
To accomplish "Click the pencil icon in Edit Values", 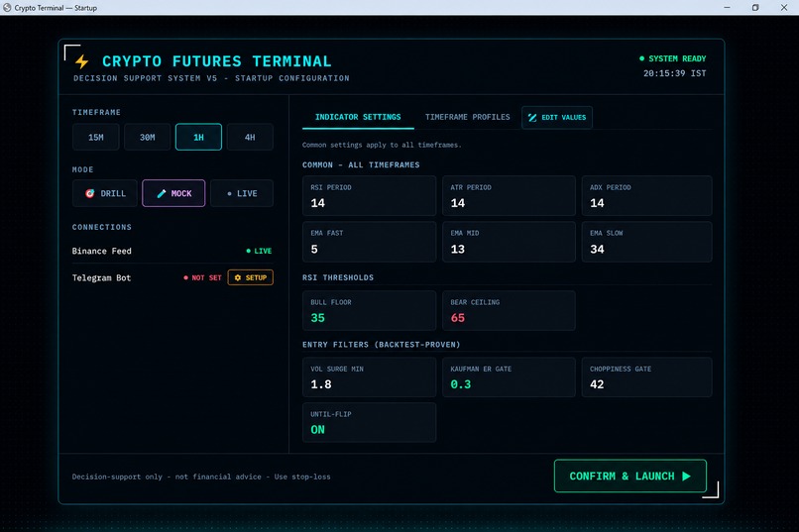I will (532, 118).
